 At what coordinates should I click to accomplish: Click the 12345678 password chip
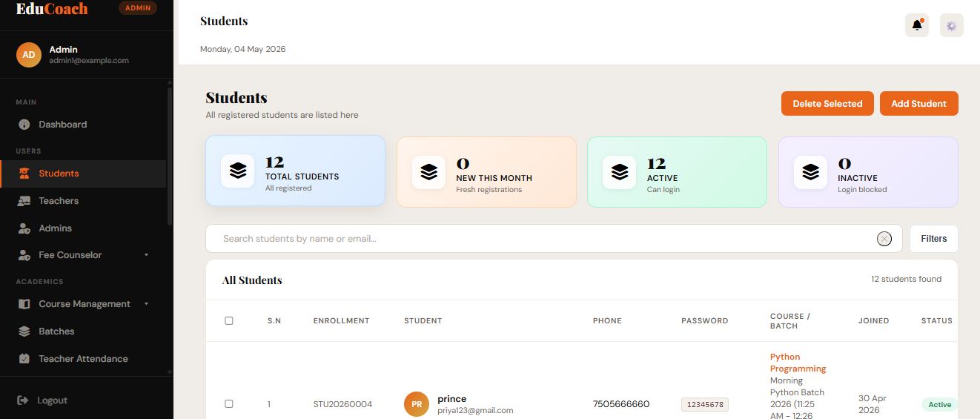point(705,405)
